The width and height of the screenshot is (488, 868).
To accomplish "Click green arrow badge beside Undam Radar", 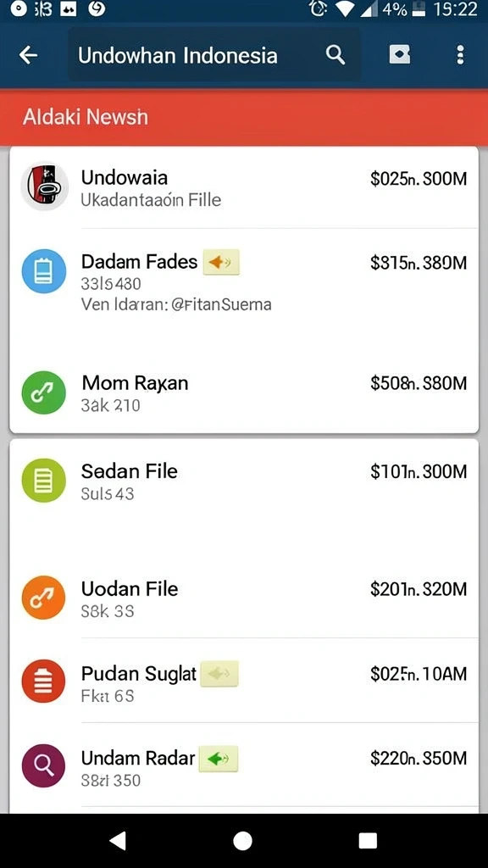I will coord(218,758).
